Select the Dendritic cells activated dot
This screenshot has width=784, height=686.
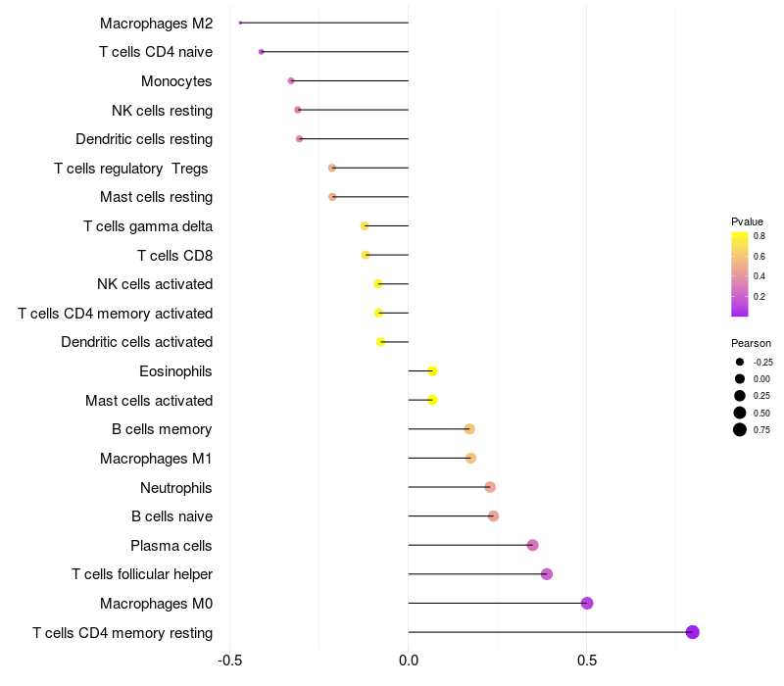point(381,342)
